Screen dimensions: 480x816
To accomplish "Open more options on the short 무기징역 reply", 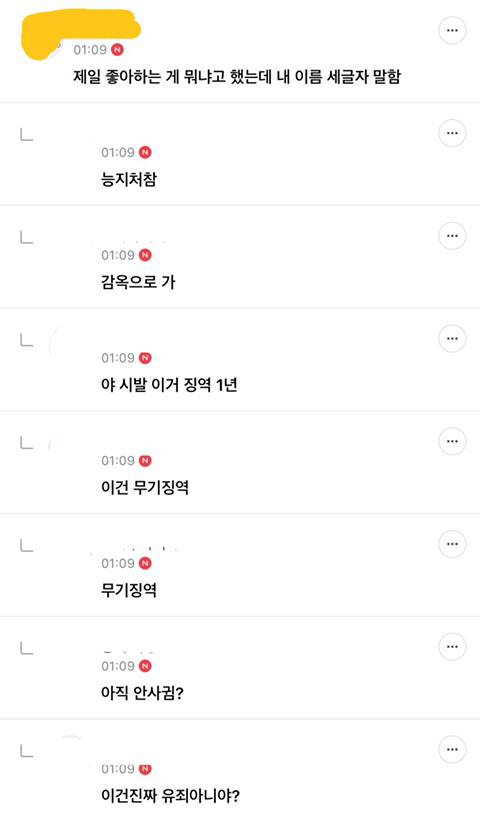I will pyautogui.click(x=452, y=544).
